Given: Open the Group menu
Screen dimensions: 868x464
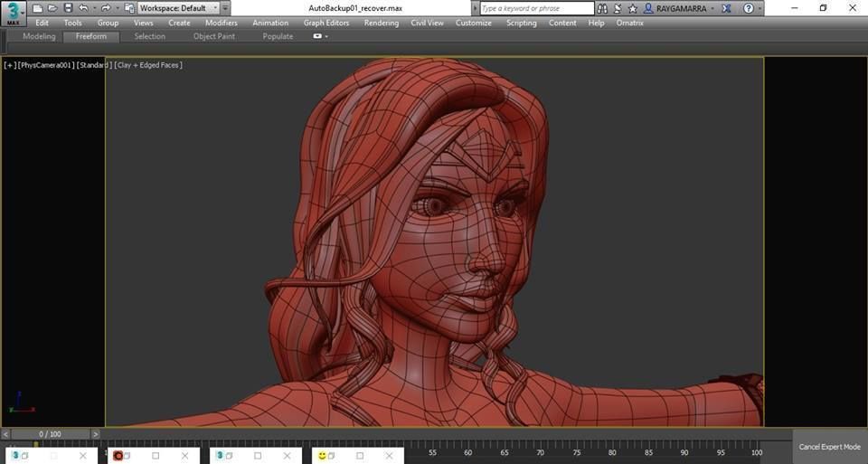Looking at the screenshot, I should point(108,23).
